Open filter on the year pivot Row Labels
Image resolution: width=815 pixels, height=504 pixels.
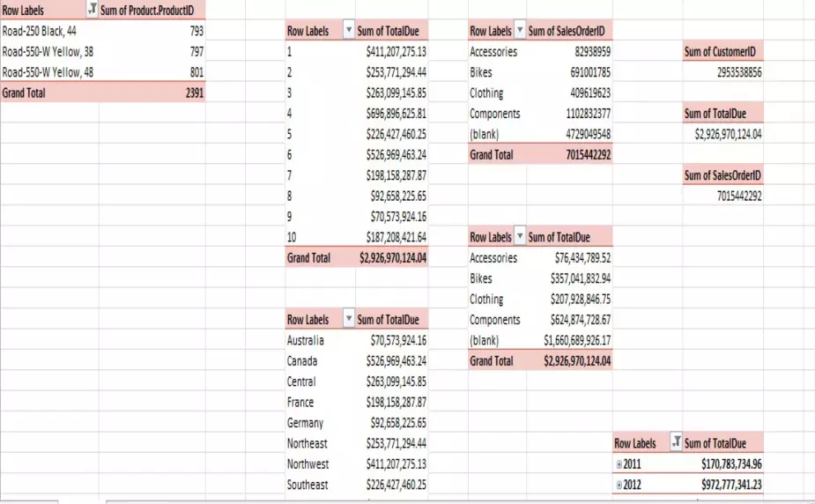(676, 443)
